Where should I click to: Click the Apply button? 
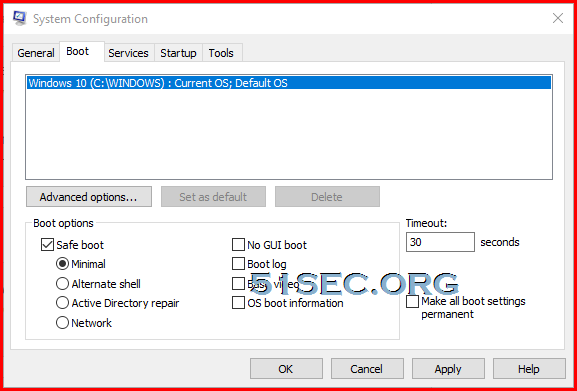pos(448,369)
